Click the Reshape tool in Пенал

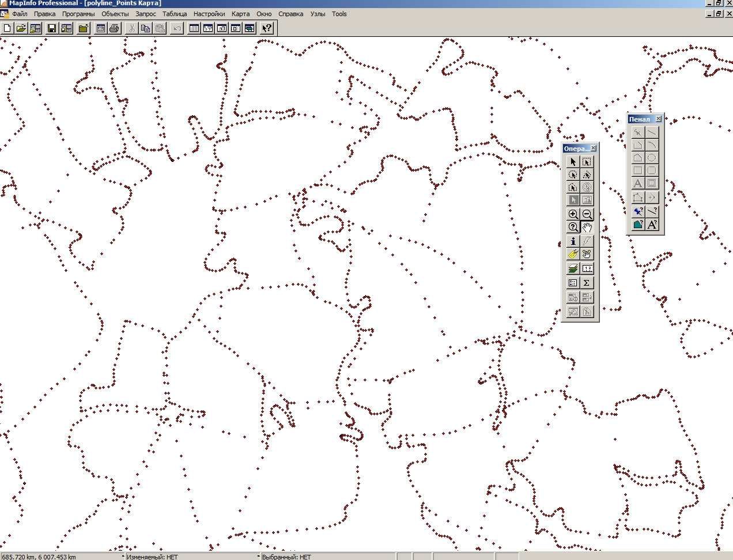point(637,198)
